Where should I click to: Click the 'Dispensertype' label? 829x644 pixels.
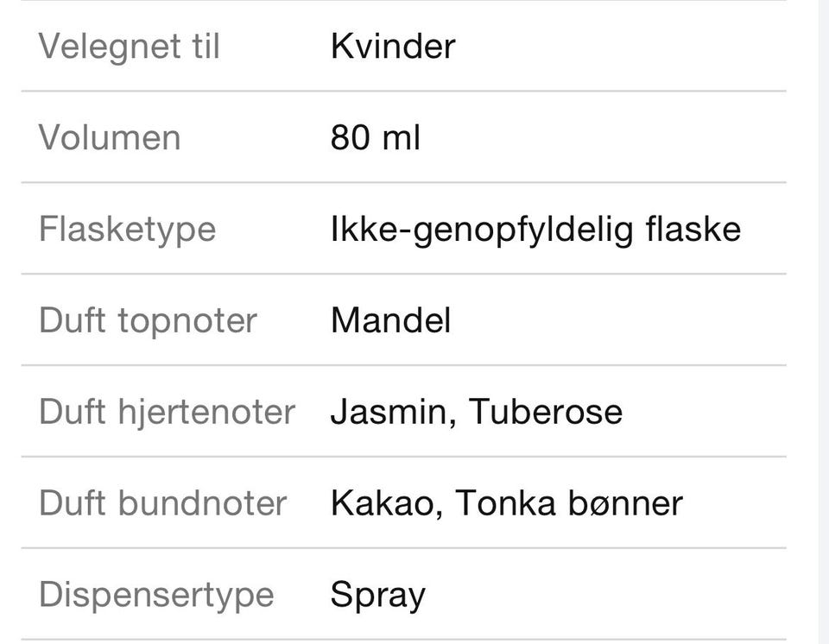coord(156,595)
